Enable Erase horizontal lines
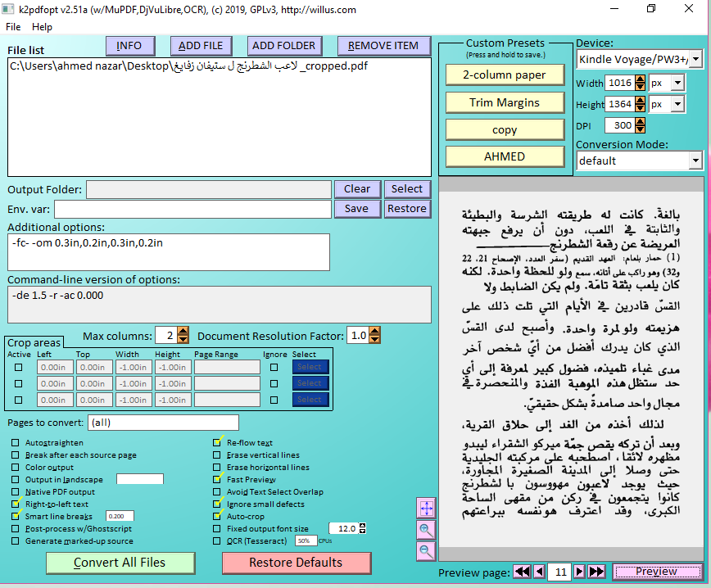Viewport: 711px width, 588px height. (x=217, y=468)
